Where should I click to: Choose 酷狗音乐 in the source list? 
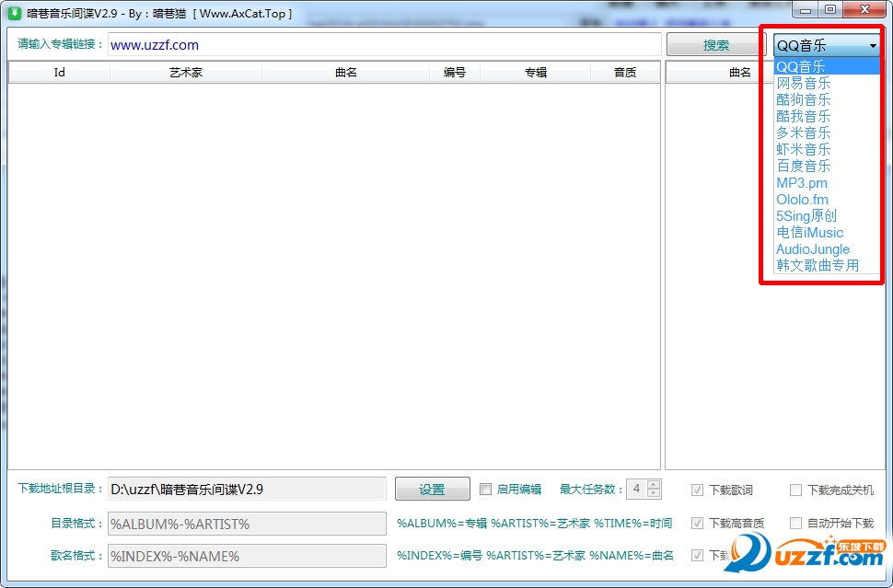[x=827, y=99]
